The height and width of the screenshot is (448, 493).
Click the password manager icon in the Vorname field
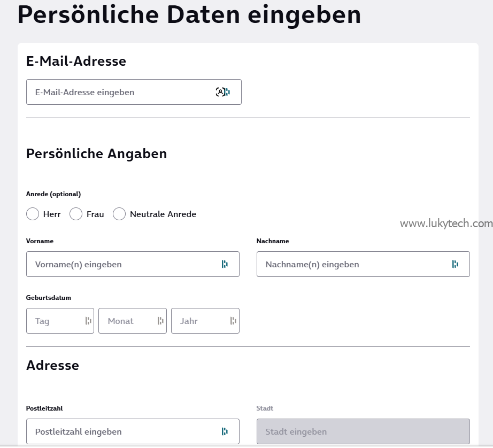click(225, 264)
